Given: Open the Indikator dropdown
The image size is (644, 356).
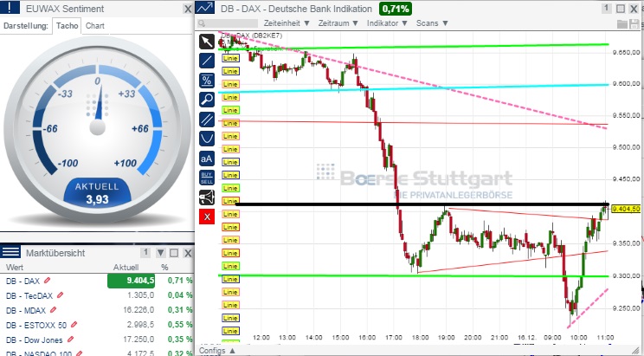Looking at the screenshot, I should pyautogui.click(x=387, y=23).
